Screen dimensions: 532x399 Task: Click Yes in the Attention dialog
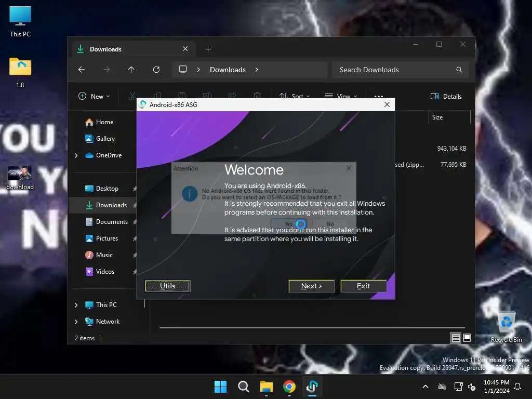[289, 224]
